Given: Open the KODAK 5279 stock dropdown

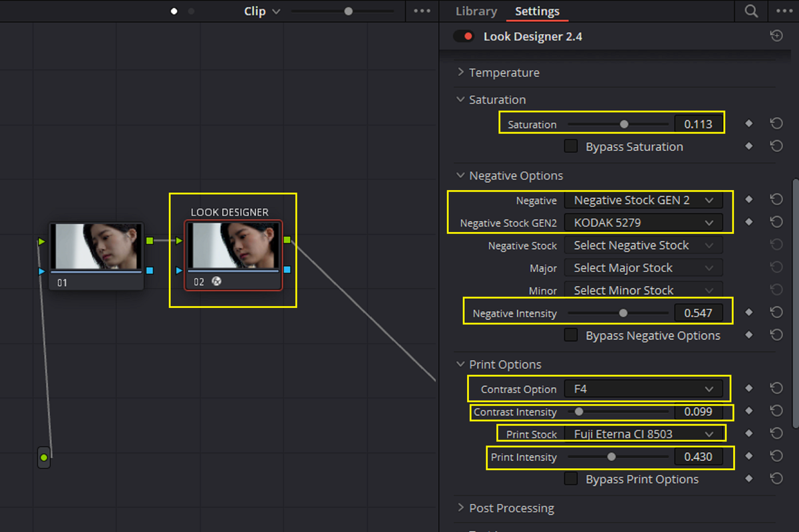Looking at the screenshot, I should [x=643, y=223].
